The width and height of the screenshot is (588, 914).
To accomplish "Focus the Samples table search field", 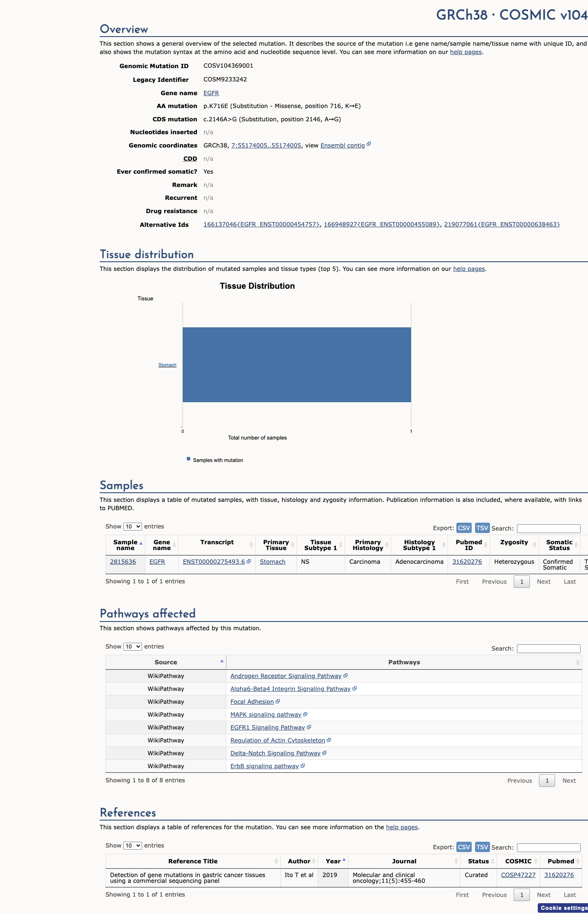I will point(549,528).
